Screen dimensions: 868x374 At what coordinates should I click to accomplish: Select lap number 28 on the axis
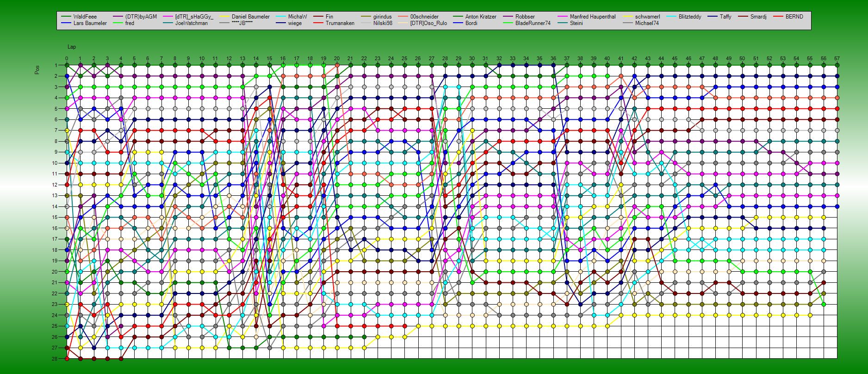click(445, 59)
